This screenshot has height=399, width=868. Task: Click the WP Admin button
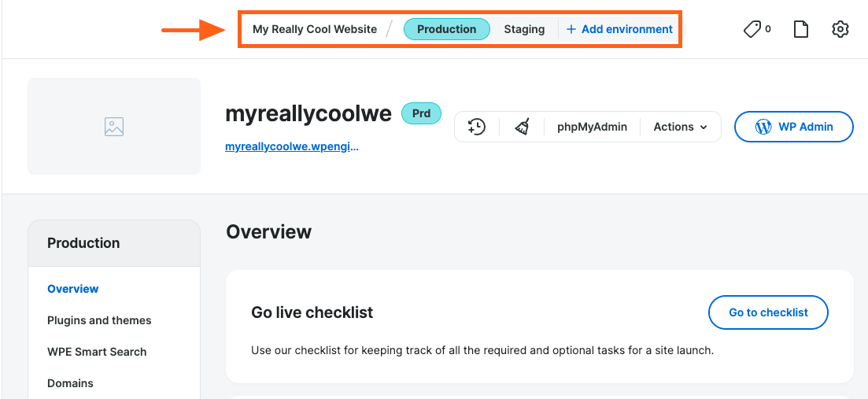coord(793,127)
